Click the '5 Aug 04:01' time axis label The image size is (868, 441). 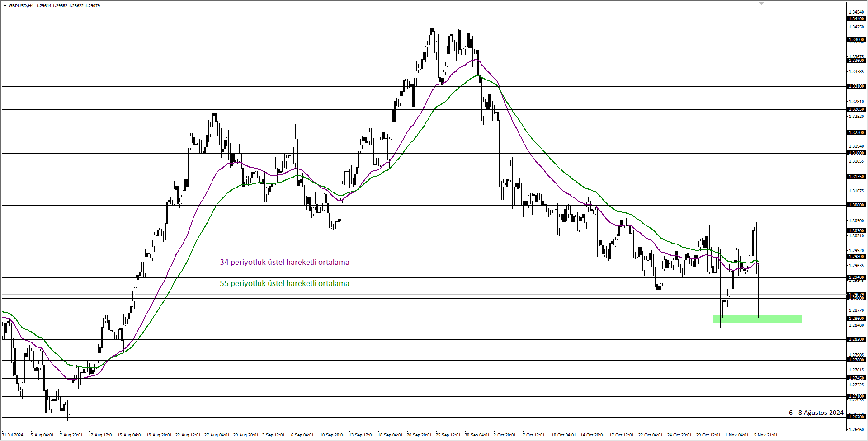pos(42,435)
